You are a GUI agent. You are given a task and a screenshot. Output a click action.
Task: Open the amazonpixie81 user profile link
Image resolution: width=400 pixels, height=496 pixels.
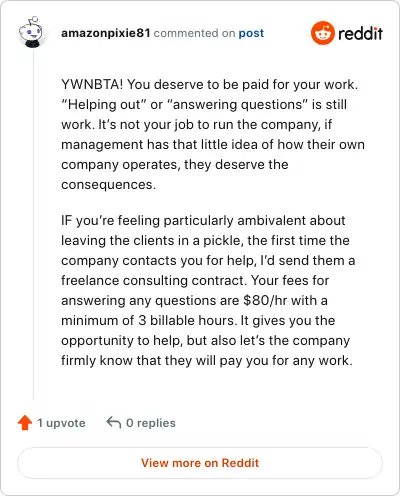coord(106,33)
